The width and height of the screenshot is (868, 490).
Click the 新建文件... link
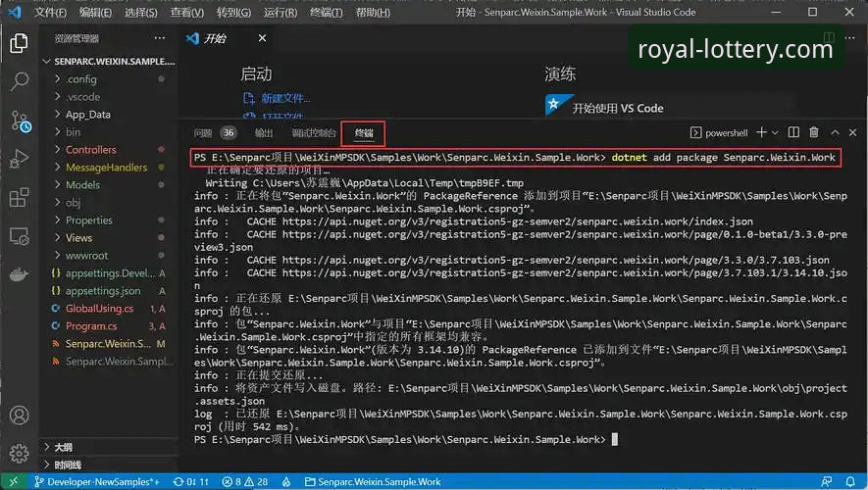pos(285,98)
